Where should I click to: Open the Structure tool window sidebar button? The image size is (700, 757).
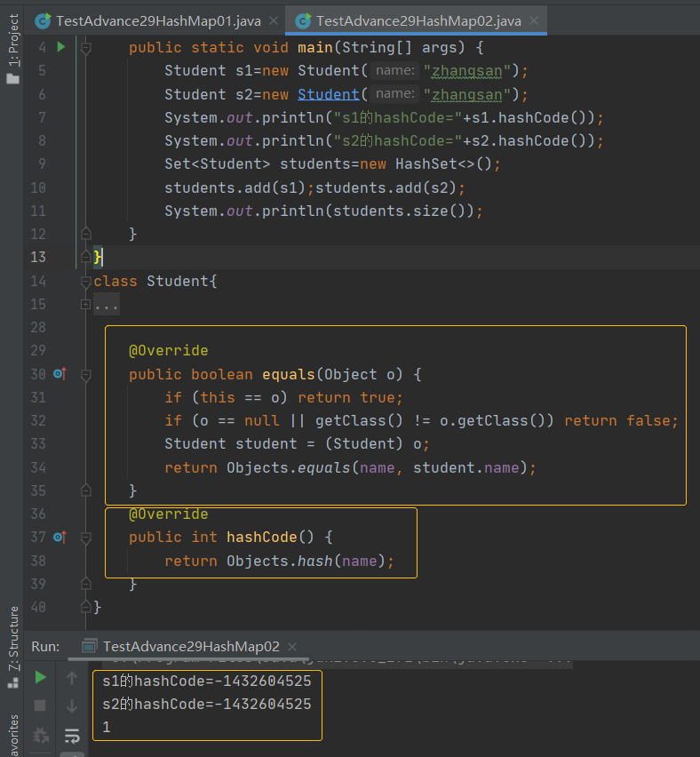tap(13, 647)
